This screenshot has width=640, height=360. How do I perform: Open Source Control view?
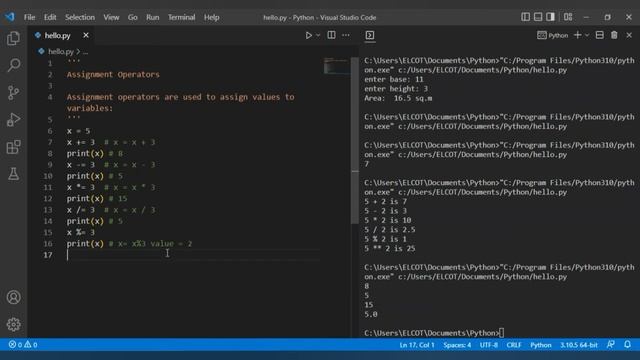click(13, 93)
